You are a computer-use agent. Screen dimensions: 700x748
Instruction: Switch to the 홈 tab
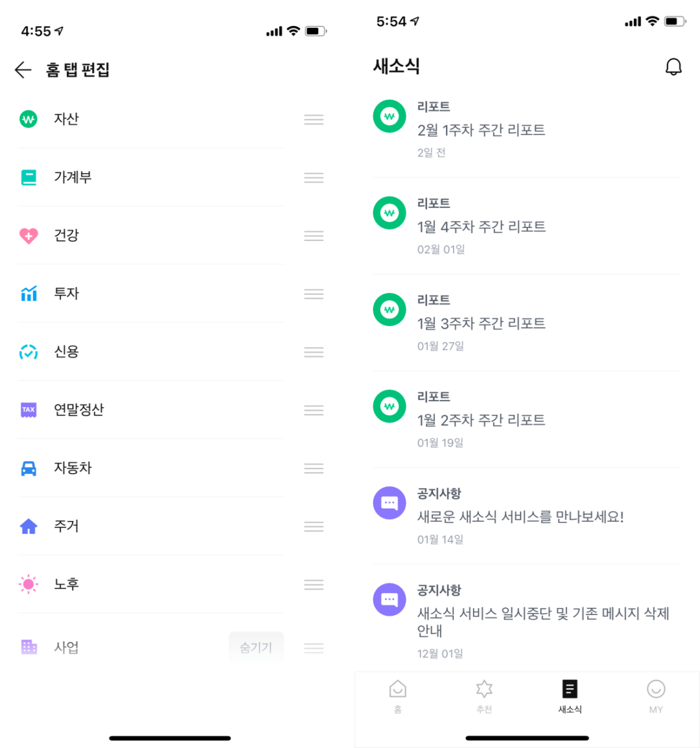coord(397,696)
